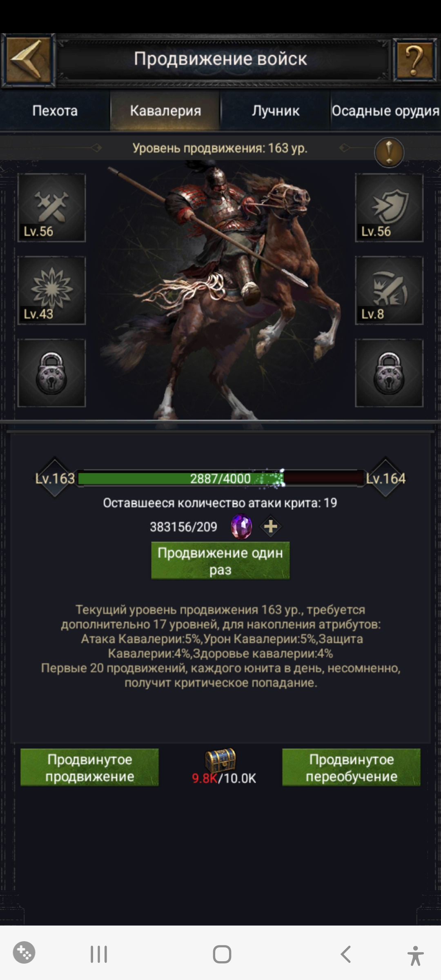Select the crossed swords skill Lv.56
This screenshot has height=980, width=441.
(51, 208)
